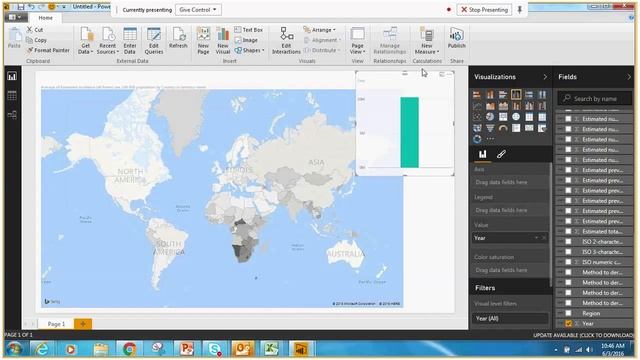Add a New Visual from ribbon
Viewport: 640px width, 360px height.
(223, 41)
